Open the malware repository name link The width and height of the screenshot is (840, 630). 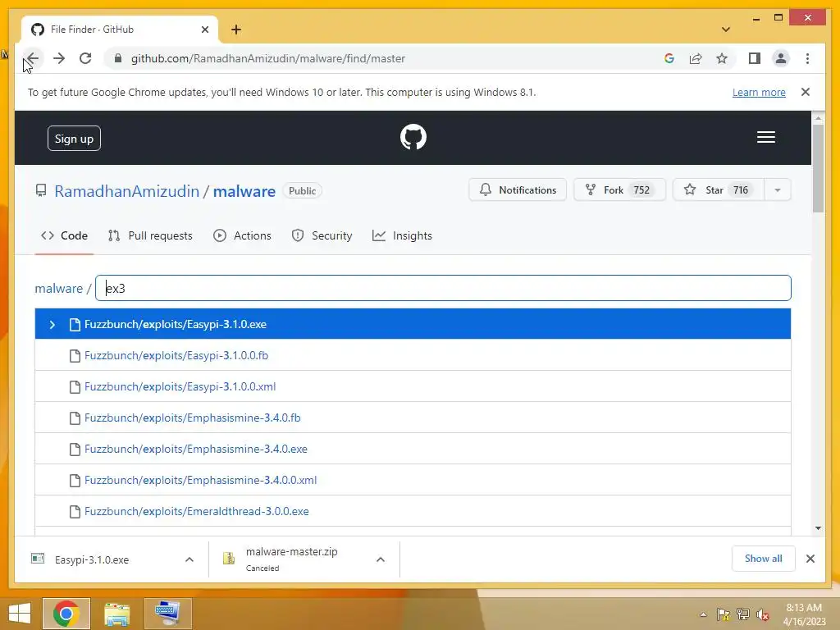[x=244, y=191]
